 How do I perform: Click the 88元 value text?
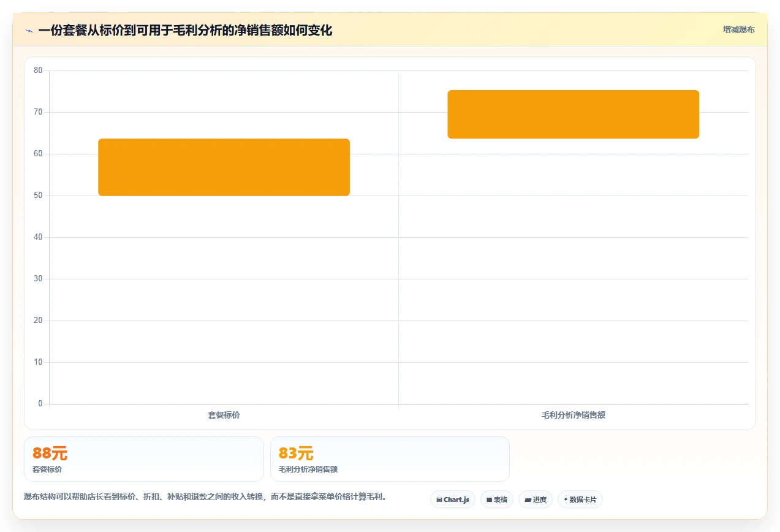tap(50, 454)
